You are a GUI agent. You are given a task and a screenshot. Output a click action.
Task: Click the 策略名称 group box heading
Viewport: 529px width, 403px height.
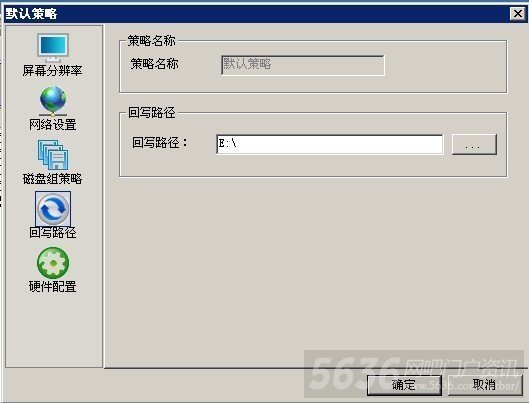point(151,41)
